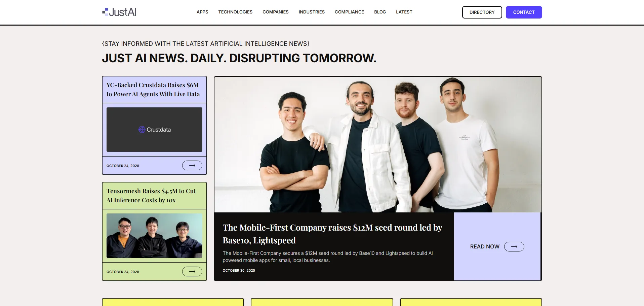
Task: Open the Technologies nav item
Action: click(235, 12)
